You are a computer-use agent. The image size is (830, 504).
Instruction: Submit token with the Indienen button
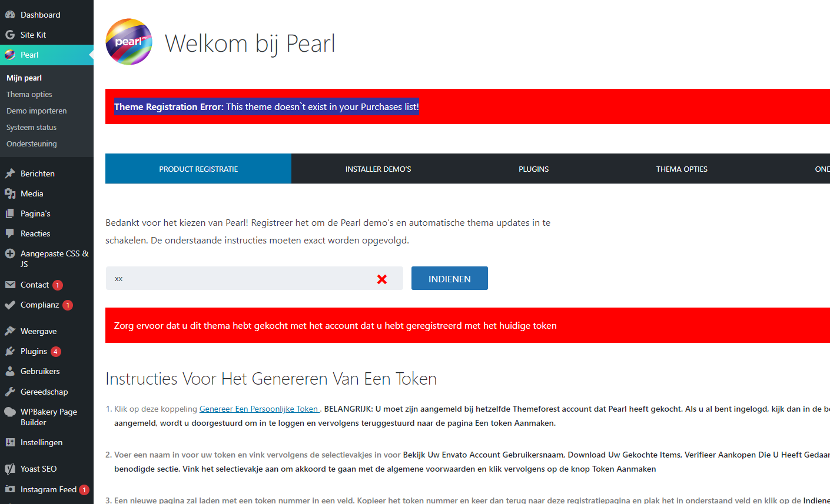tap(450, 278)
